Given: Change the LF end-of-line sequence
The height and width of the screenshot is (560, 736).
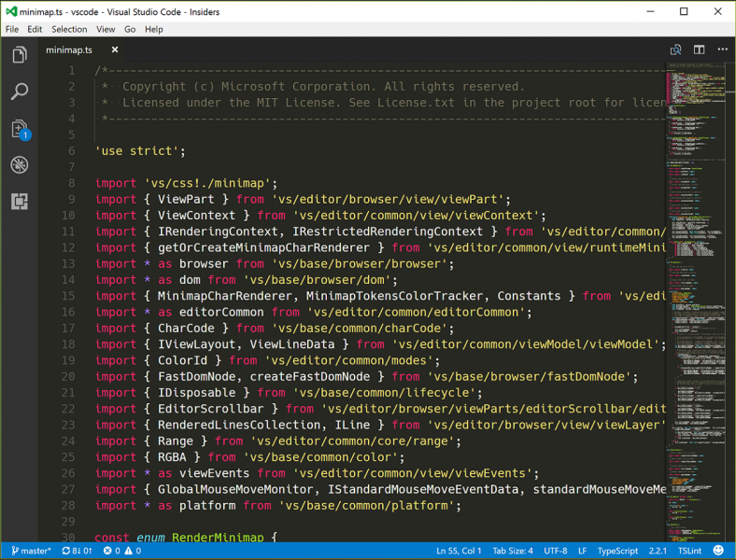Looking at the screenshot, I should point(583,552).
